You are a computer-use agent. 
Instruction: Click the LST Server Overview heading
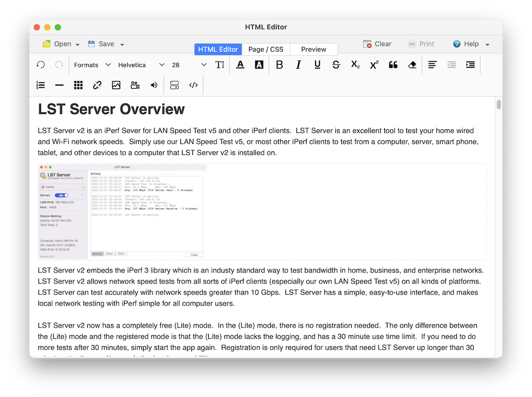click(x=111, y=109)
